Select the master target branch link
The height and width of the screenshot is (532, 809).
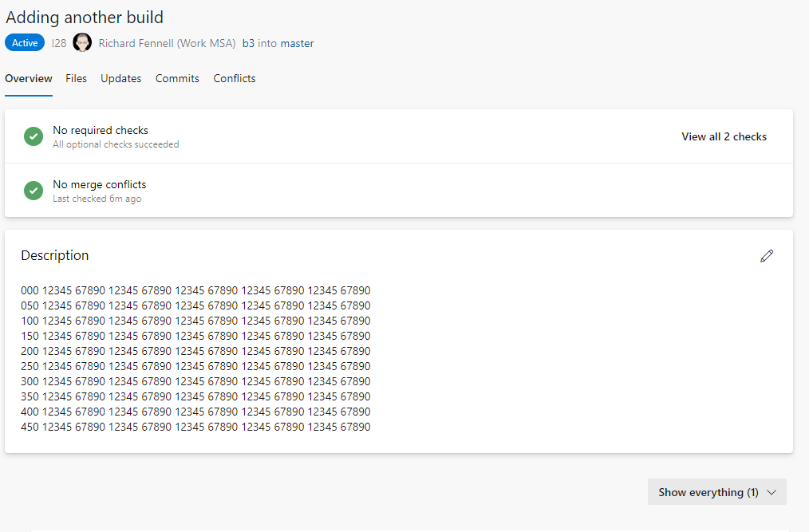(297, 42)
